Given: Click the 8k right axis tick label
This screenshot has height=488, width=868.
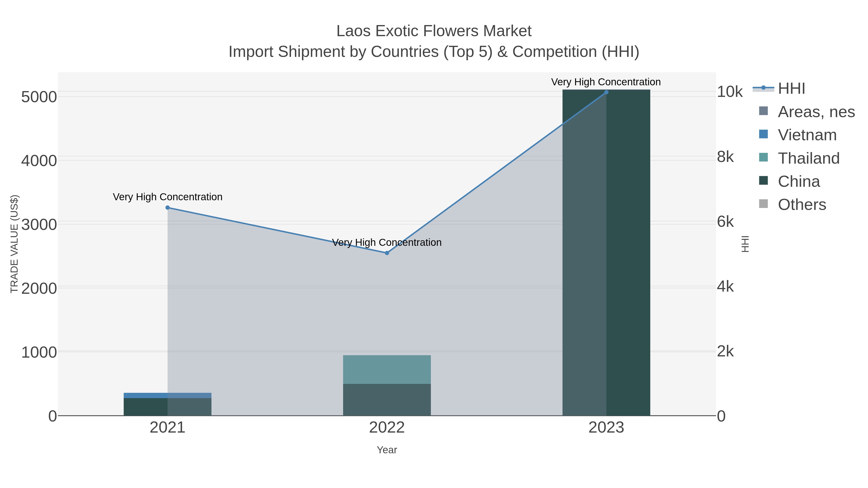Looking at the screenshot, I should [x=726, y=157].
